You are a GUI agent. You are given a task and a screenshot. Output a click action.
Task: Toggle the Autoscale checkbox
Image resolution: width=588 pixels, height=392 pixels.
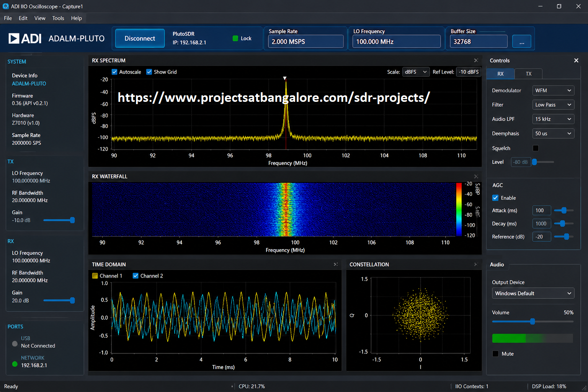click(x=114, y=72)
